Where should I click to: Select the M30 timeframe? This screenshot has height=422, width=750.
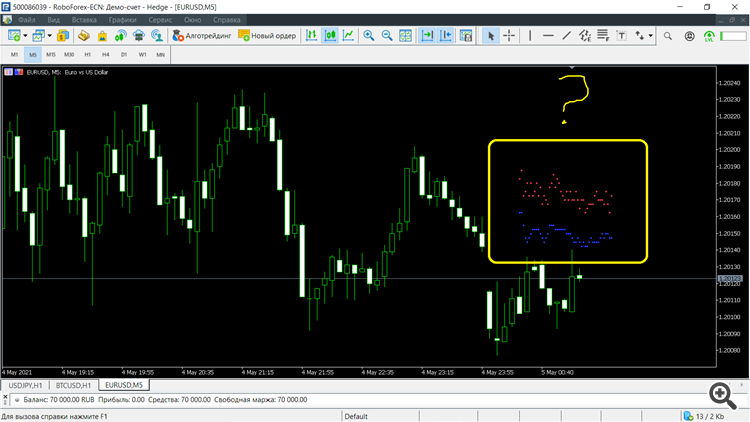click(x=69, y=55)
